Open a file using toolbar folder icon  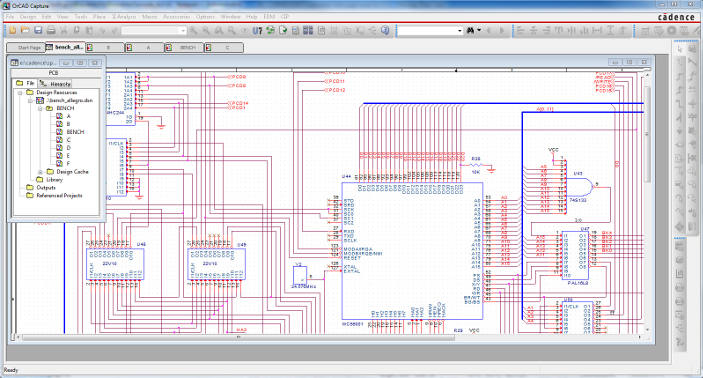[x=25, y=30]
